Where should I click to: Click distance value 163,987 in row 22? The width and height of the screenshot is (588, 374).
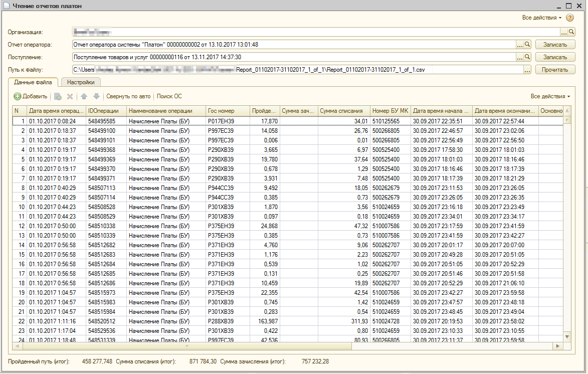265,321
